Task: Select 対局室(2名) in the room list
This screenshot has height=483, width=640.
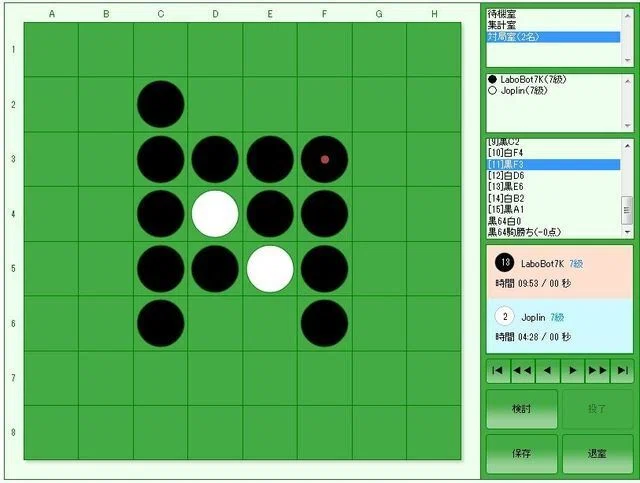Action: [x=553, y=37]
